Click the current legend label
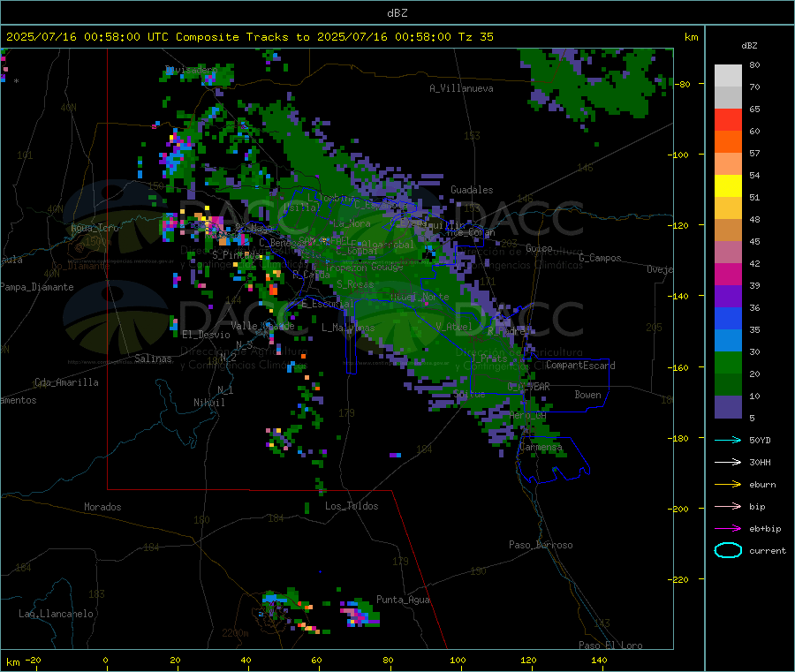Screen dimensions: 795x672 768,550
